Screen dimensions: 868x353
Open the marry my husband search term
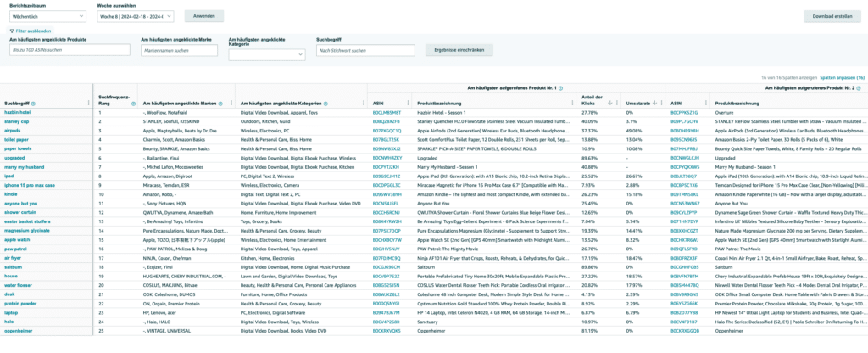click(25, 167)
